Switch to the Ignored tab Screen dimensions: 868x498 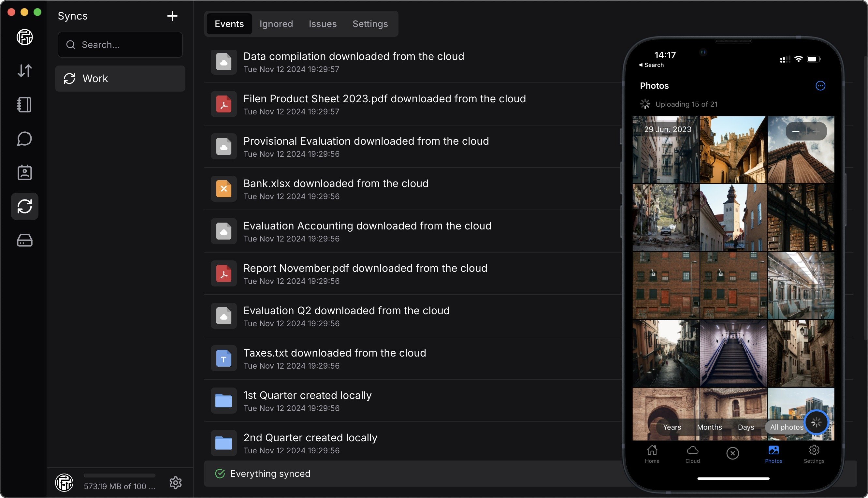pos(276,23)
